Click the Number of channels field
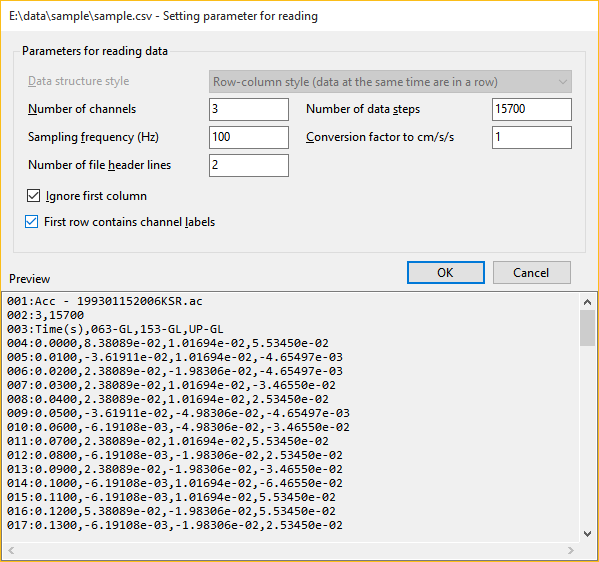The height and width of the screenshot is (562, 599). pyautogui.click(x=249, y=109)
